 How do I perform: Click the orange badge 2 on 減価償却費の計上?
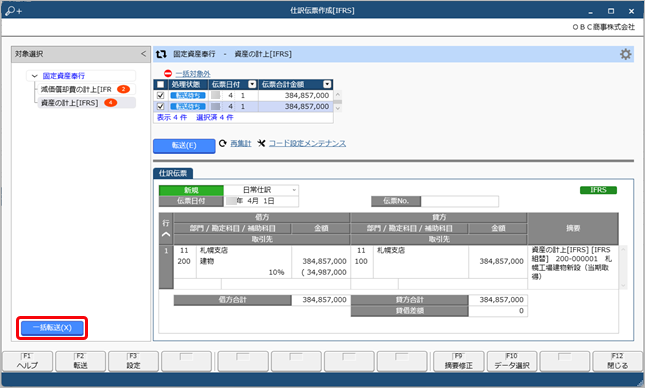[x=123, y=89]
